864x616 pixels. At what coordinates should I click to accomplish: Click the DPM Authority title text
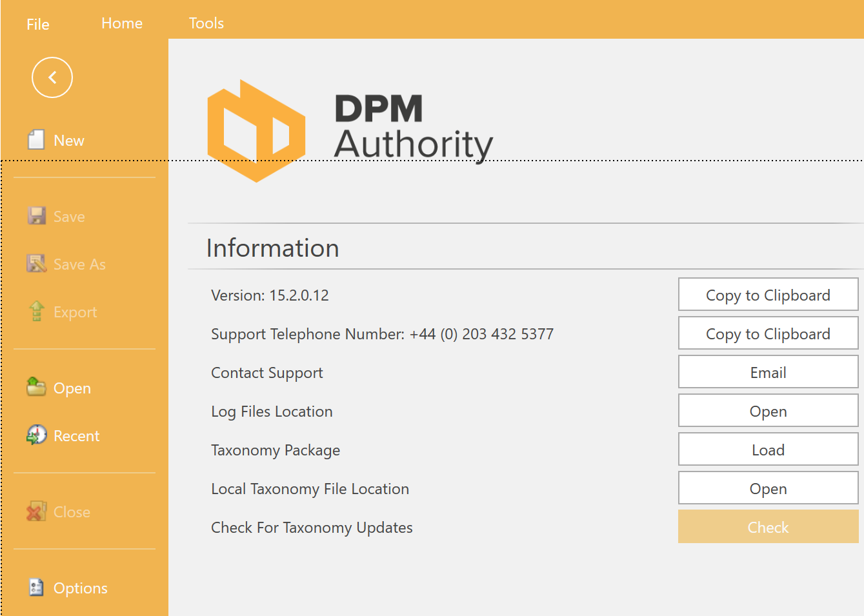click(x=414, y=128)
